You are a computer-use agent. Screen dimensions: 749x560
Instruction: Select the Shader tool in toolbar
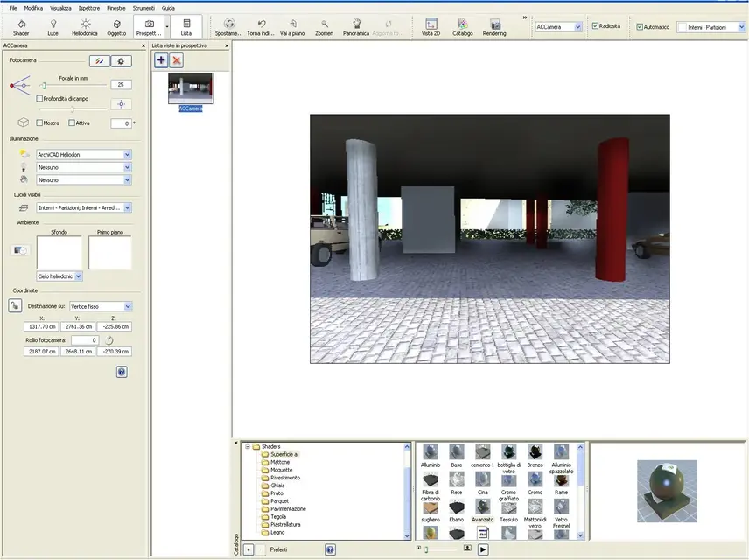click(x=21, y=26)
